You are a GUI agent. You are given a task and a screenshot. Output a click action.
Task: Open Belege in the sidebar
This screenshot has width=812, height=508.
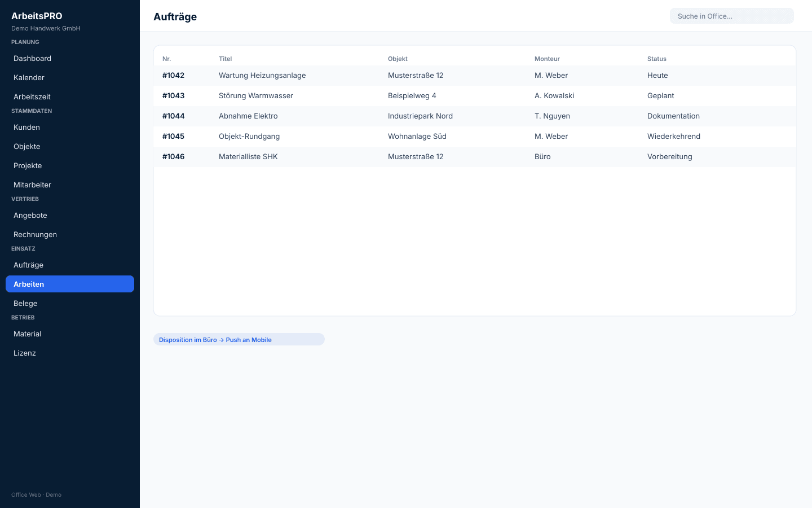[70, 303]
